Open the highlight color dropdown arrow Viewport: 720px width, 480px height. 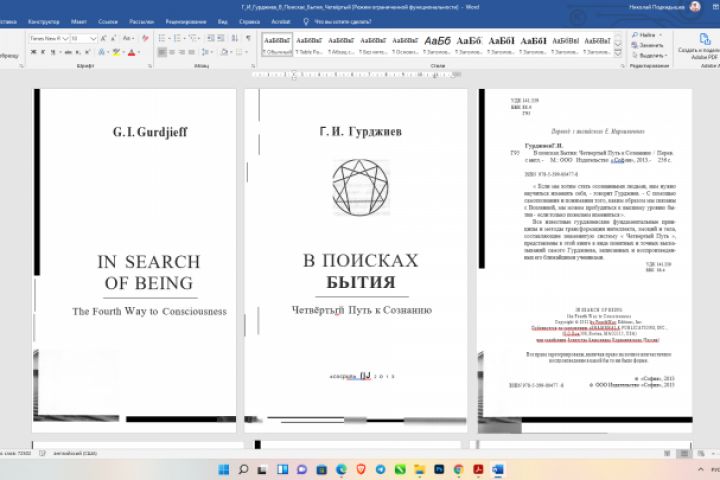tap(124, 52)
